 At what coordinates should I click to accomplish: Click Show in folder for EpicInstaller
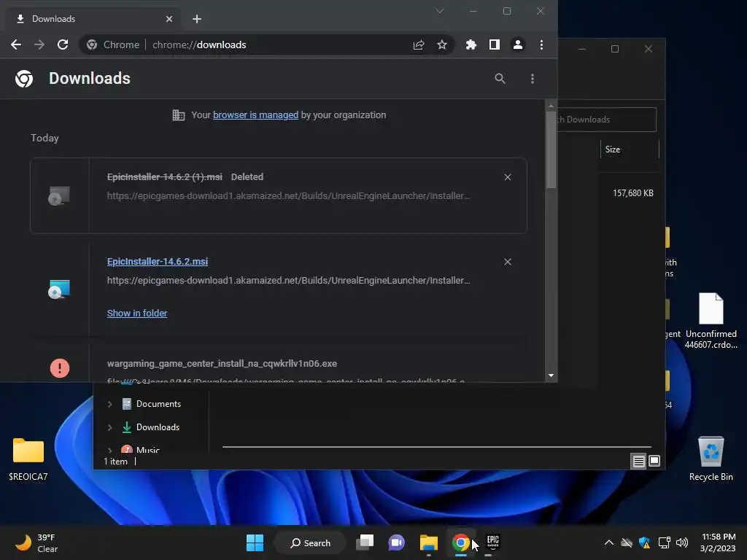[x=137, y=314]
